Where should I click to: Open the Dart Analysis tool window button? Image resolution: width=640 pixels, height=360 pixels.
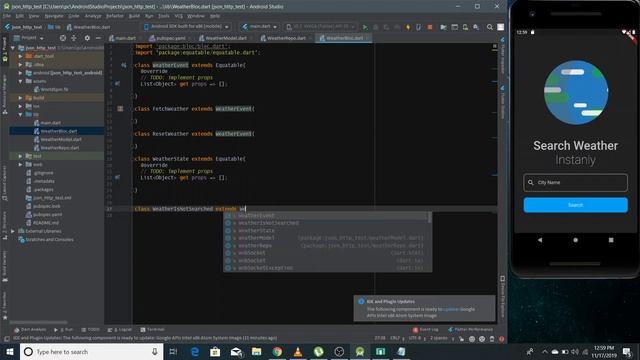[30, 329]
